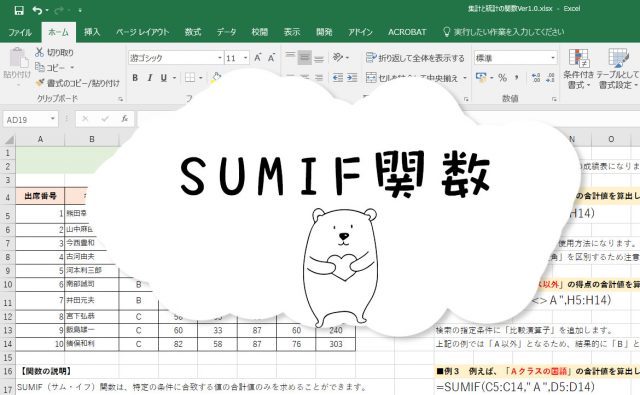Click the select-all corner of the sheet
Screen dimensions: 640x395
[8, 140]
